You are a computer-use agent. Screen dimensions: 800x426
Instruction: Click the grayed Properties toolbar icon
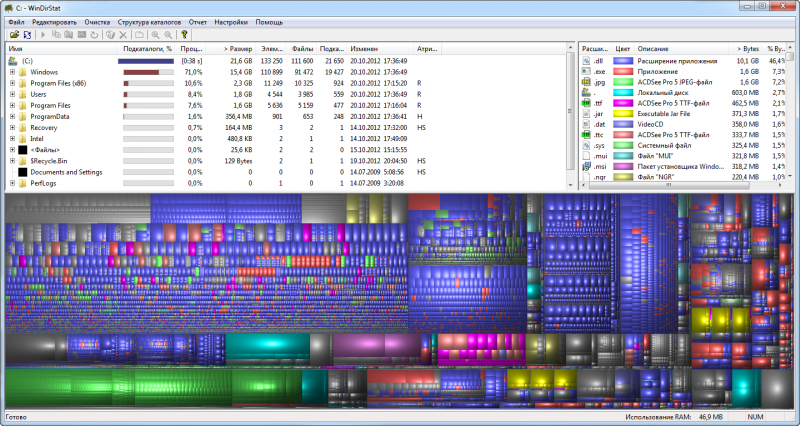click(139, 35)
